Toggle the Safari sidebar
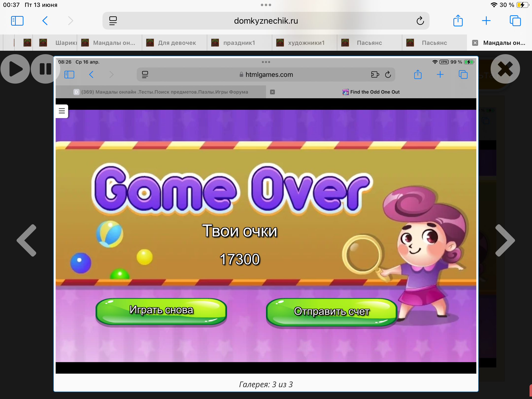The height and width of the screenshot is (399, 532). coord(17,21)
